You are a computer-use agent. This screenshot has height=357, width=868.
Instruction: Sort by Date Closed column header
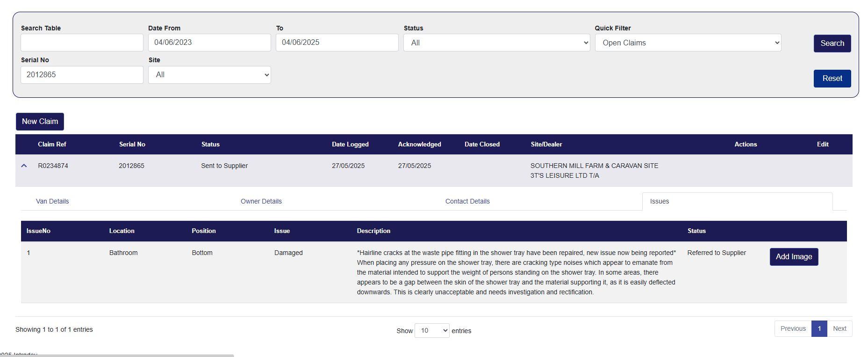click(482, 144)
